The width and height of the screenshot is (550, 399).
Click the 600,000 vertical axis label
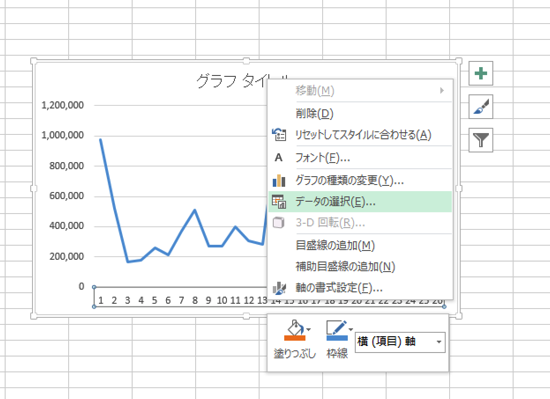67,196
